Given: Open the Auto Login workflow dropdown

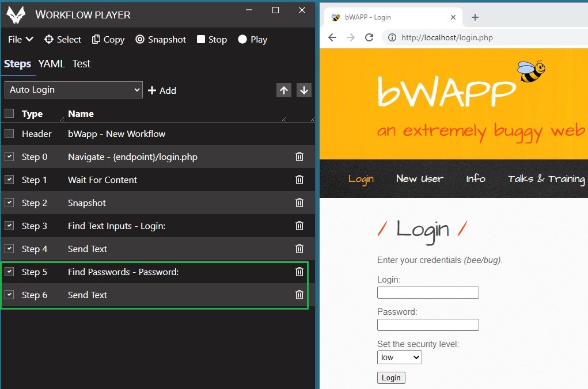Looking at the screenshot, I should click(x=73, y=90).
